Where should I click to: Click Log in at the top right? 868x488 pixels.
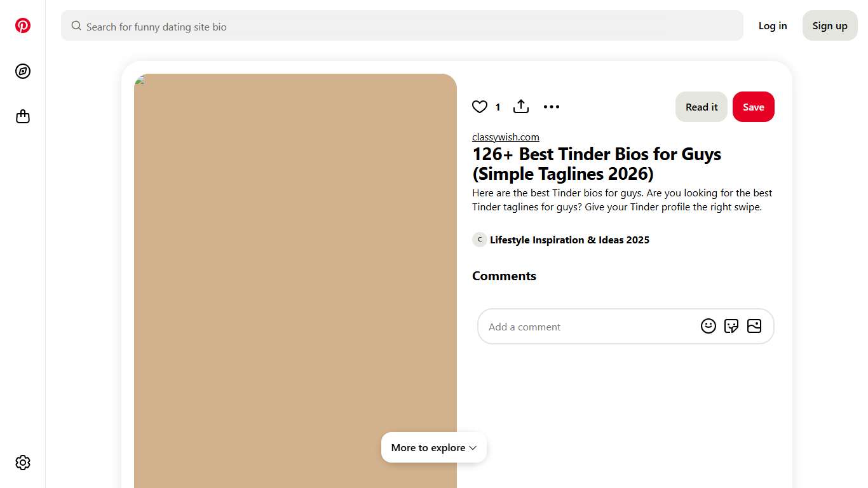point(772,25)
